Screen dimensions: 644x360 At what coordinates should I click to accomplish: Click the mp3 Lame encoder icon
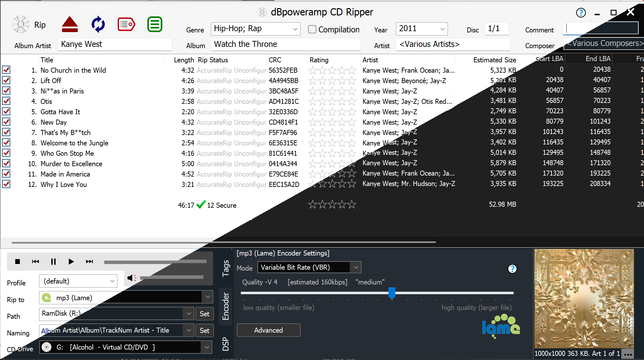[x=47, y=297]
